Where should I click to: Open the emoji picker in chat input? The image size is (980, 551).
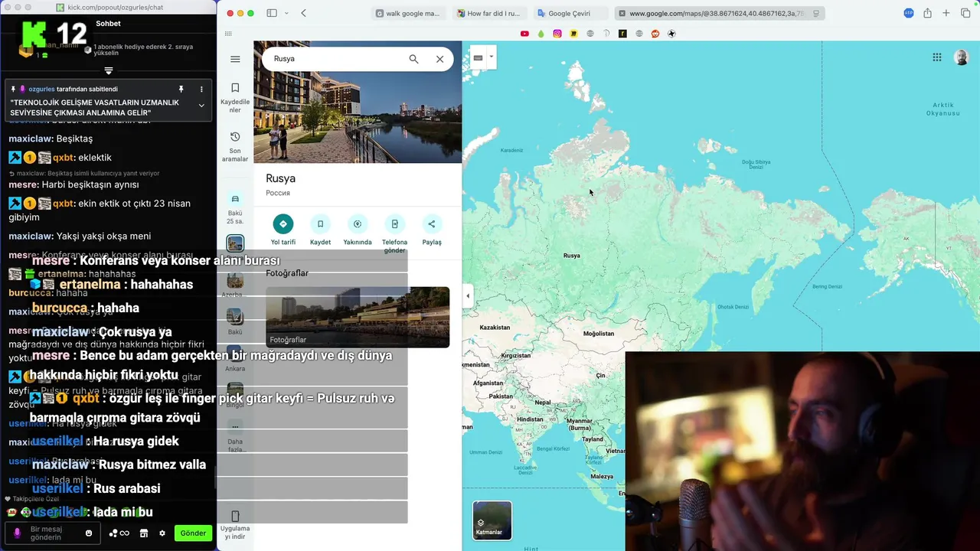point(89,533)
